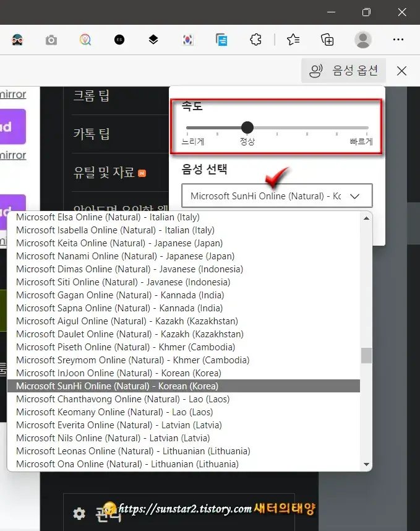Choose Microsoft Siti Javanese voice

tap(184, 282)
